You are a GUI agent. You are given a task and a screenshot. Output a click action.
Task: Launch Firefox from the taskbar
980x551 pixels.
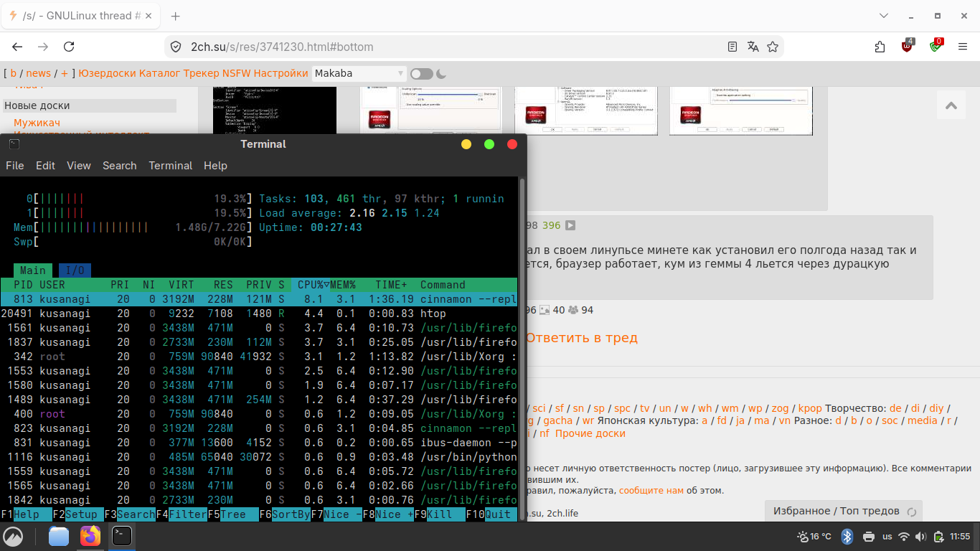(x=90, y=536)
